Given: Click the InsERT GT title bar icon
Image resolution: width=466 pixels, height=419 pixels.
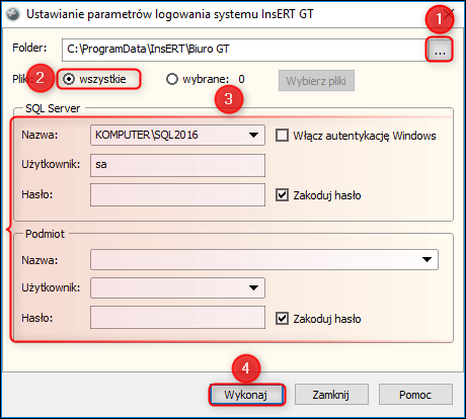Looking at the screenshot, I should click(13, 14).
